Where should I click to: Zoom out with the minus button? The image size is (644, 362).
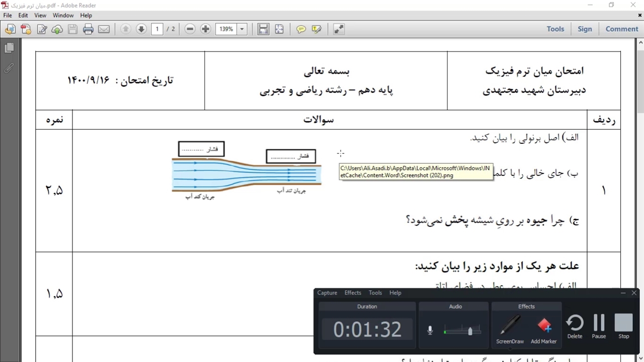point(190,29)
